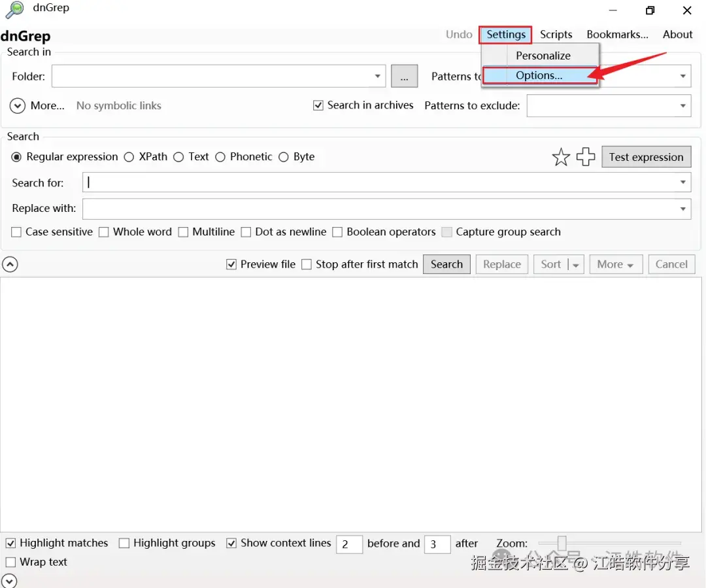Open Search for history dropdown

tap(682, 182)
